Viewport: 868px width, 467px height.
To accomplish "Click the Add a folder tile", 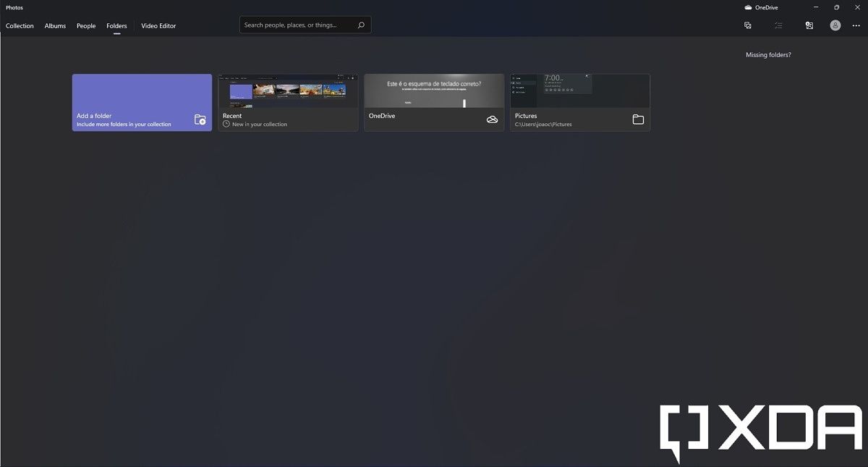I will (x=142, y=101).
